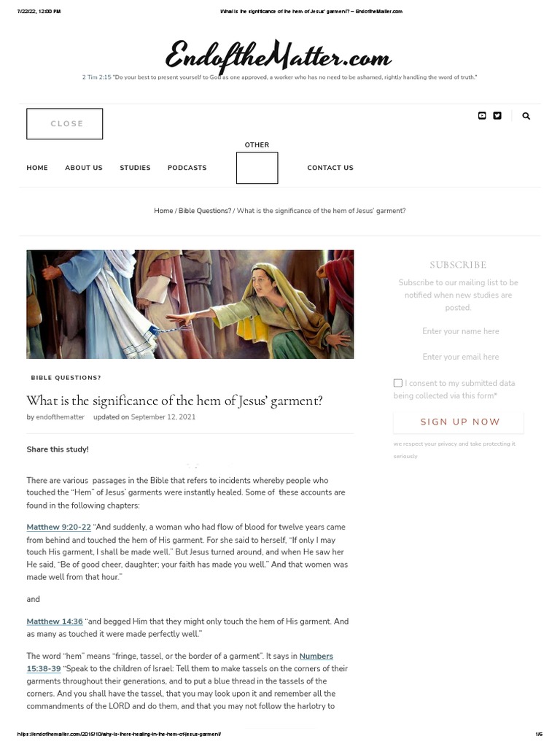The image size is (560, 747).
Task: Click the search magnifier icon
Action: tap(526, 116)
